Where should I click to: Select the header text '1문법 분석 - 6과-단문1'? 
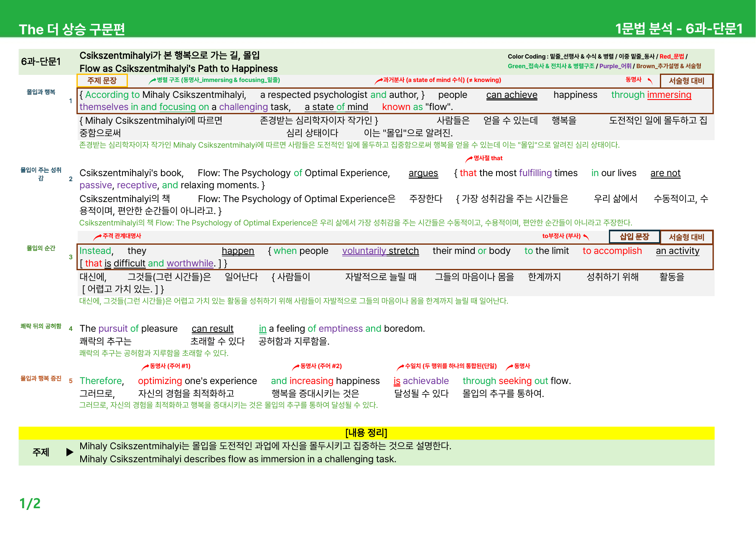click(679, 28)
